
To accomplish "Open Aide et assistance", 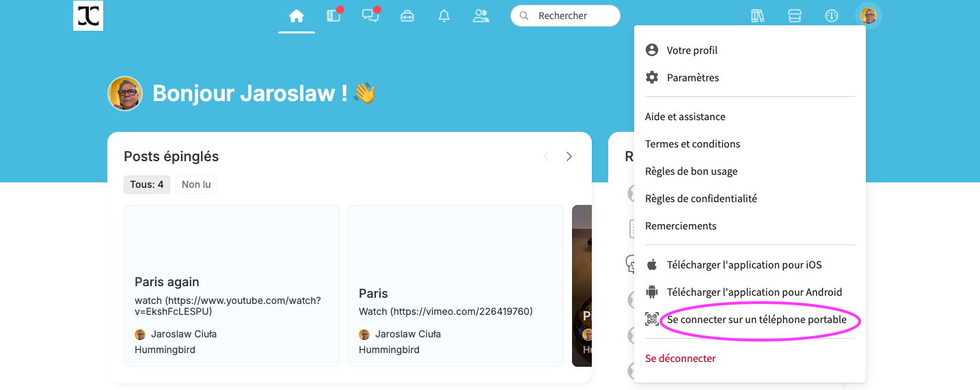I will pyautogui.click(x=685, y=117).
